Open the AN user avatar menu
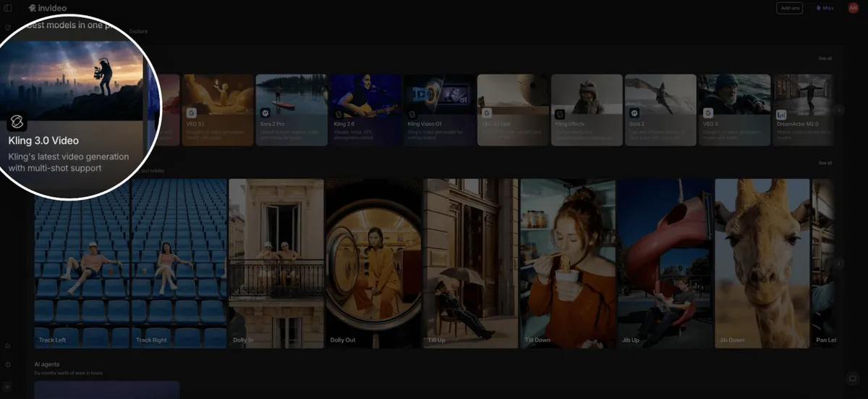Image resolution: width=868 pixels, height=399 pixels. pos(853,8)
